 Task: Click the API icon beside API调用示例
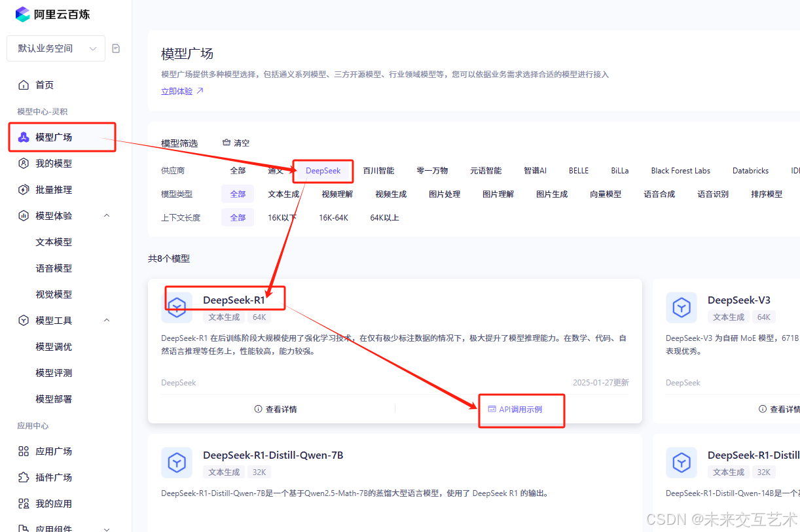tap(492, 409)
